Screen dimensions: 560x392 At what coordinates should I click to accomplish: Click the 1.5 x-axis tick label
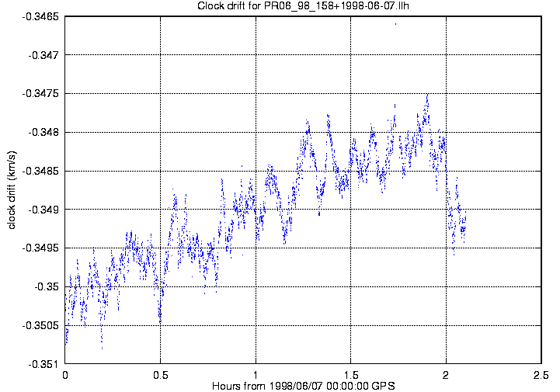click(351, 375)
